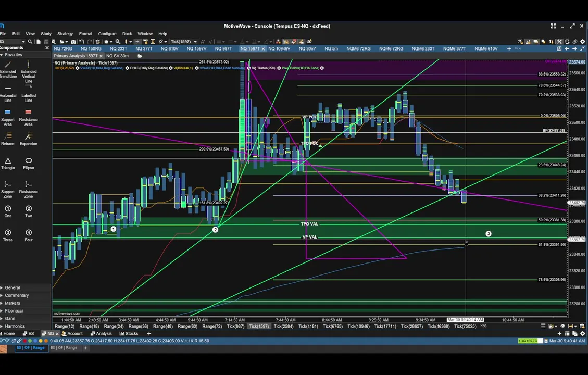Select the Support Zone component
The image size is (588, 375).
pyautogui.click(x=7, y=190)
